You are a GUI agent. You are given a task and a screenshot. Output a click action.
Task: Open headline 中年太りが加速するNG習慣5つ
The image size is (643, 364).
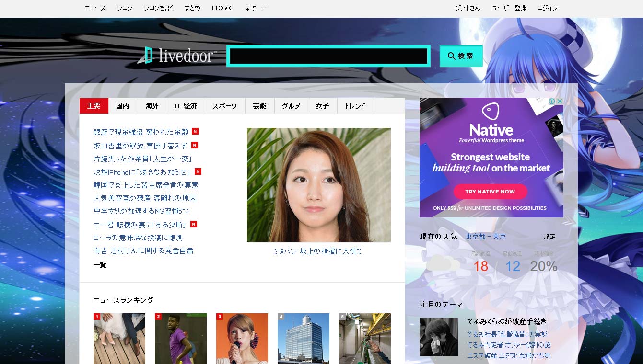pyautogui.click(x=141, y=211)
